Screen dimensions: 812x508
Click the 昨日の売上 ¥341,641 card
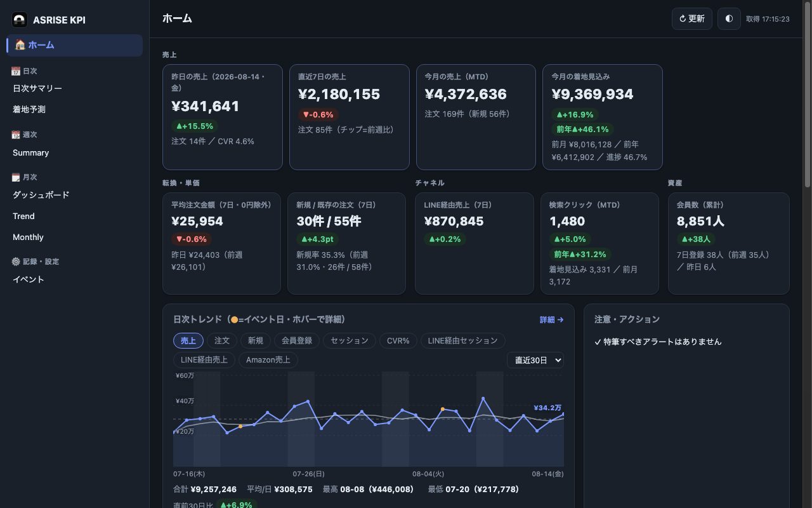point(223,117)
